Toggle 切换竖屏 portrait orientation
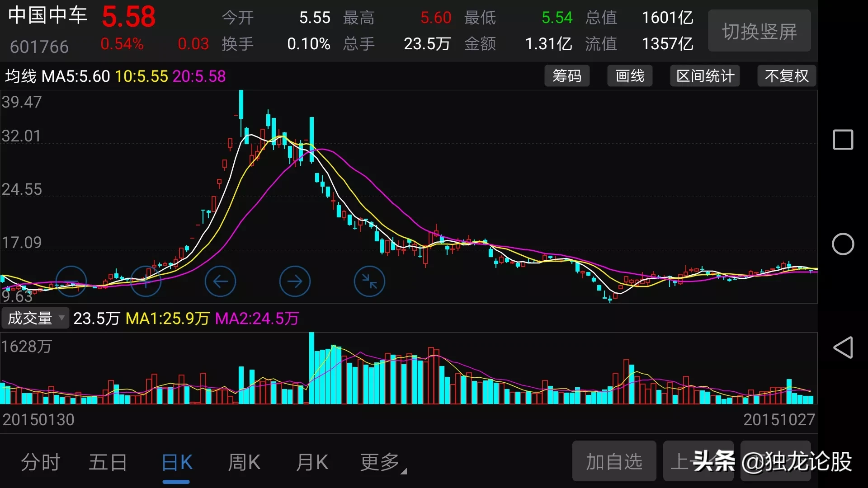Screen dimensions: 868x488 759,31
